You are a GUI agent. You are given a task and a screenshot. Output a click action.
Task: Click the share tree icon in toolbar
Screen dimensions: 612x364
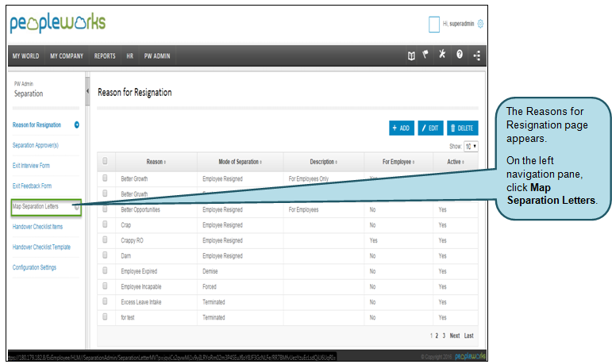coord(477,56)
